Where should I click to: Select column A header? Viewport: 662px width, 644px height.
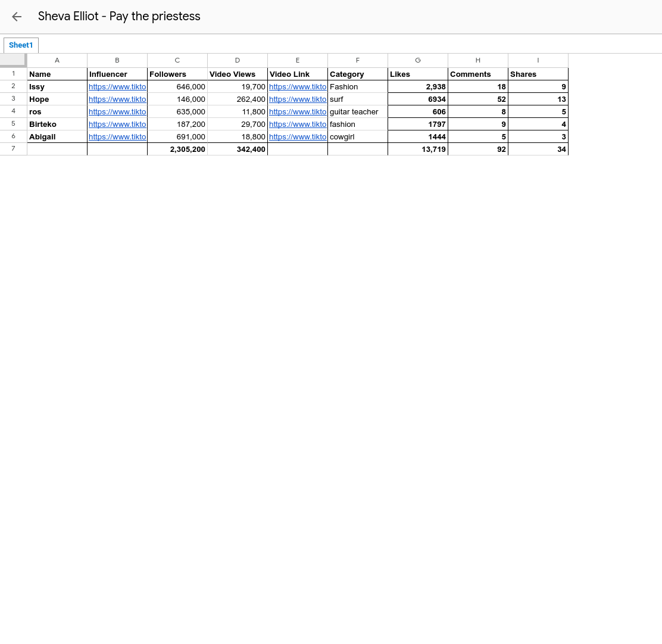pyautogui.click(x=57, y=60)
